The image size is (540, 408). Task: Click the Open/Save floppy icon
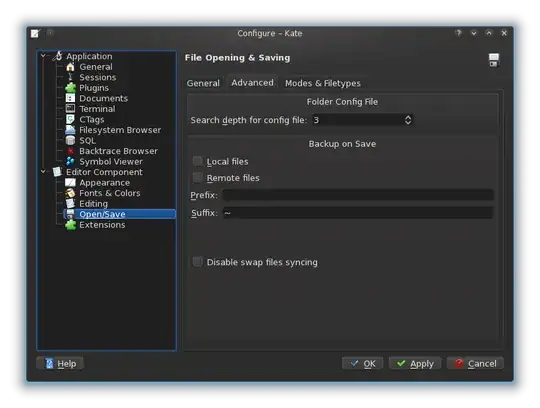pyautogui.click(x=70, y=214)
